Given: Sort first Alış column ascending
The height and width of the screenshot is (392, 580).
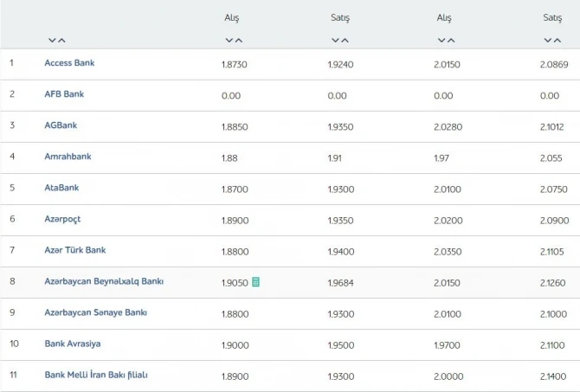Looking at the screenshot, I should [x=239, y=41].
